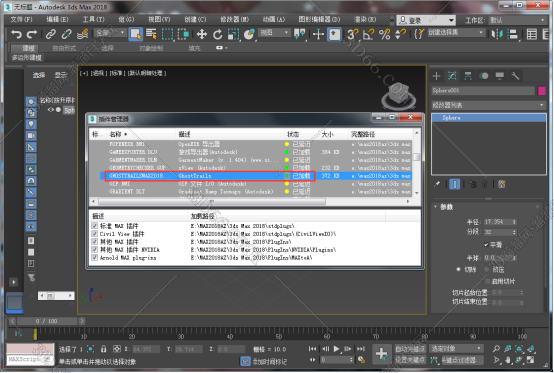Open the 创建(C) menu
Image resolution: width=554 pixels, height=373 pixels.
coord(195,19)
